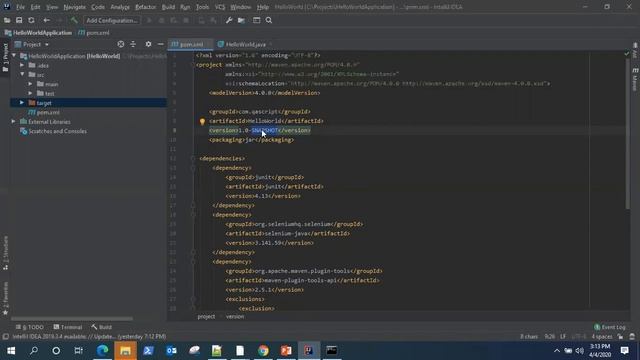Click the green checkmark inspection indicator
Image resolution: width=640 pixels, height=360 pixels.
627,54
